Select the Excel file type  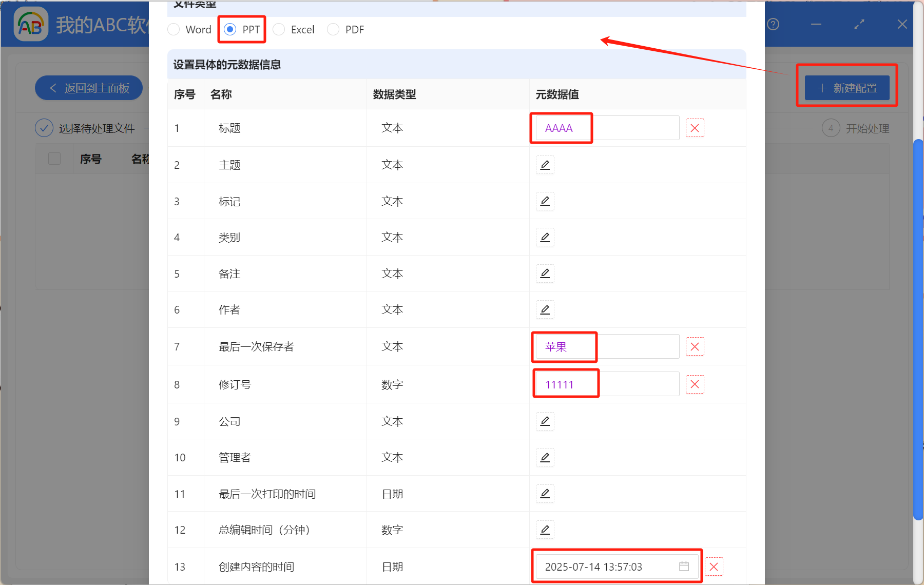point(279,29)
